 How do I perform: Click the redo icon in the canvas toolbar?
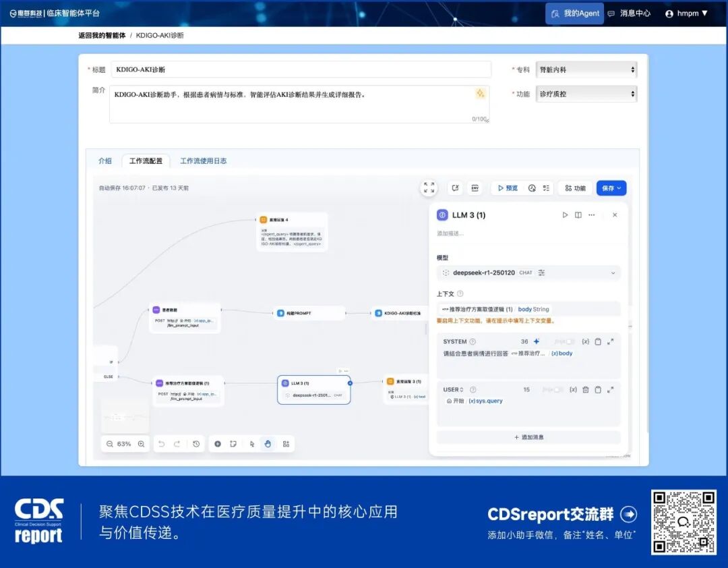pyautogui.click(x=178, y=444)
